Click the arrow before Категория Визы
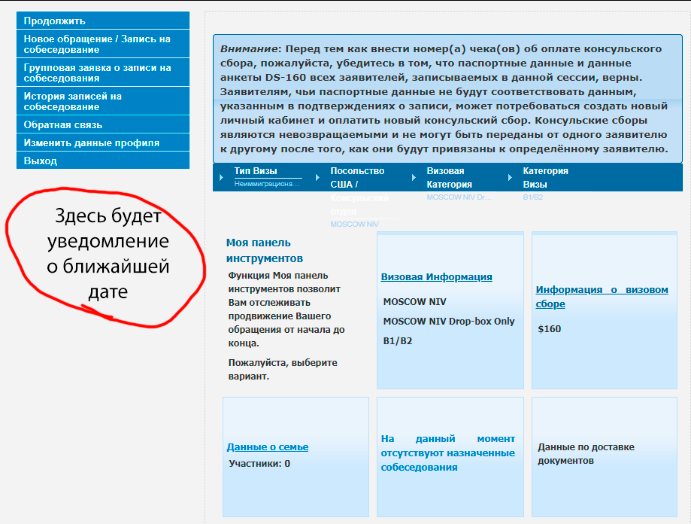 point(509,178)
